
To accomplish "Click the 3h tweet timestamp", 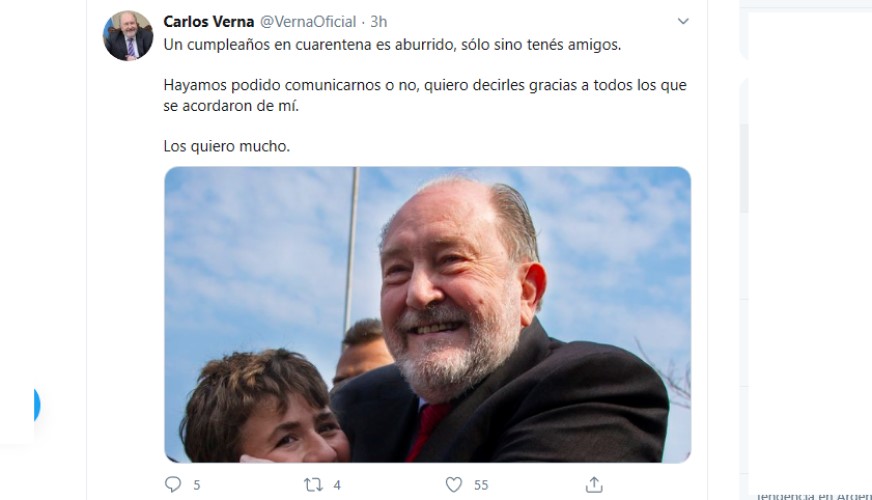I will (379, 22).
